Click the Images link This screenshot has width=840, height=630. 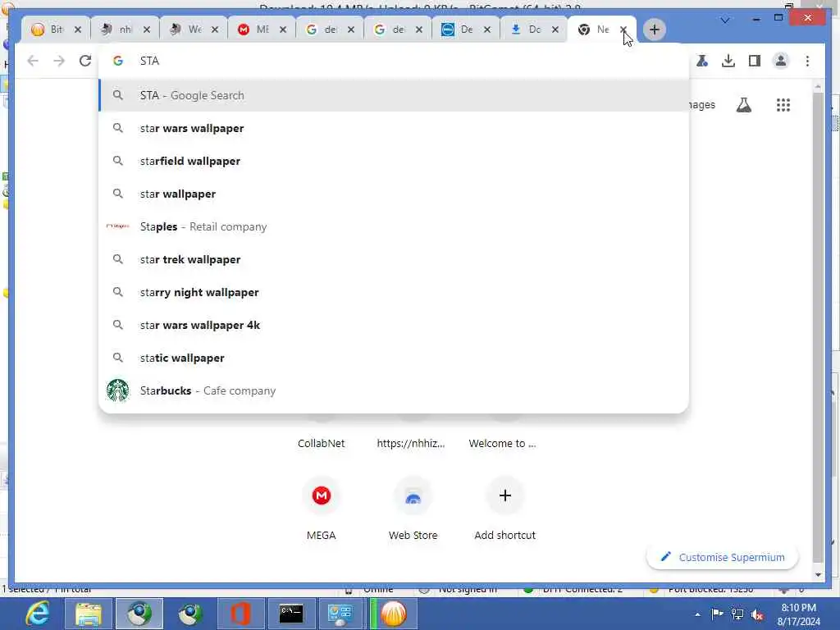pyautogui.click(x=702, y=105)
